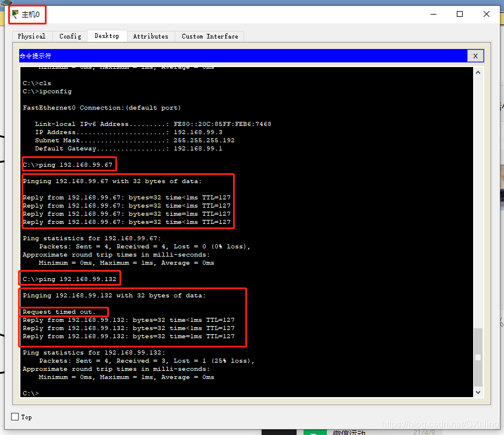Viewport: 504px width, 435px height.
Task: Close the command prompt panel with X
Action: pyautogui.click(x=475, y=56)
